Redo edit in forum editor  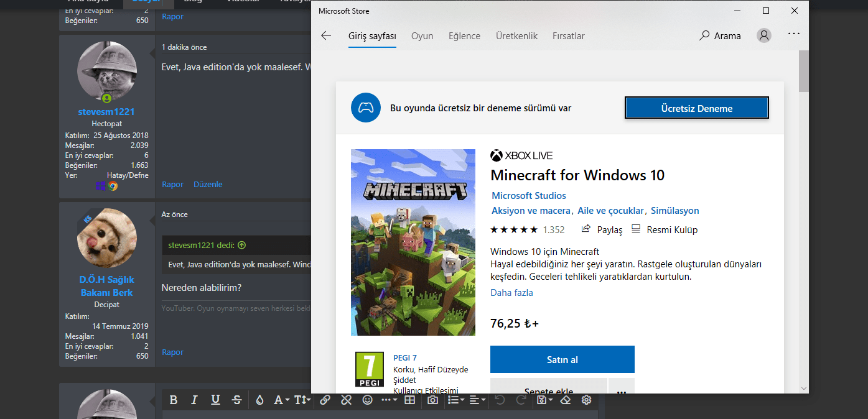521,400
